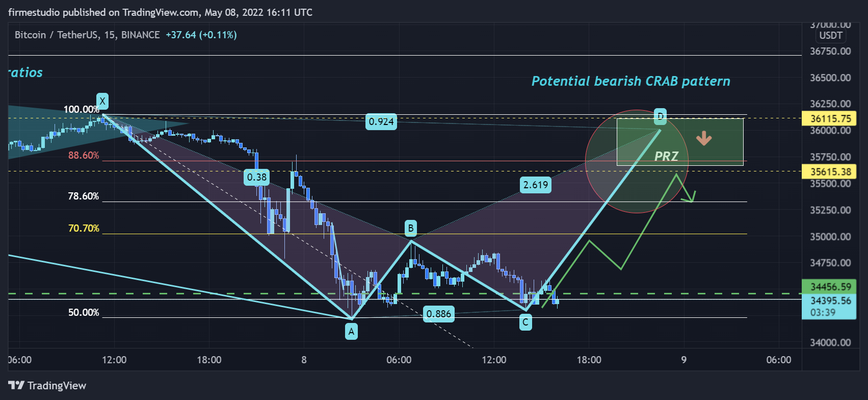Click the PRZ text in the green zone

[x=666, y=156]
